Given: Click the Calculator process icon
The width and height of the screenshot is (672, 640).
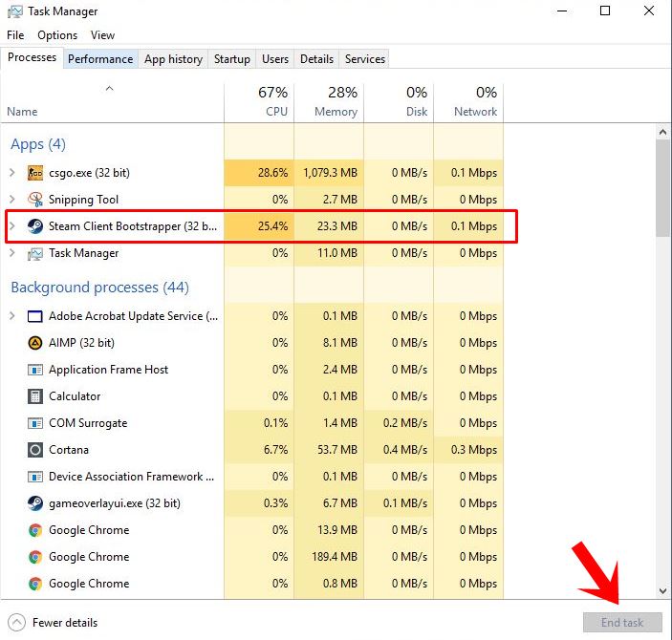Looking at the screenshot, I should pyautogui.click(x=35, y=396).
